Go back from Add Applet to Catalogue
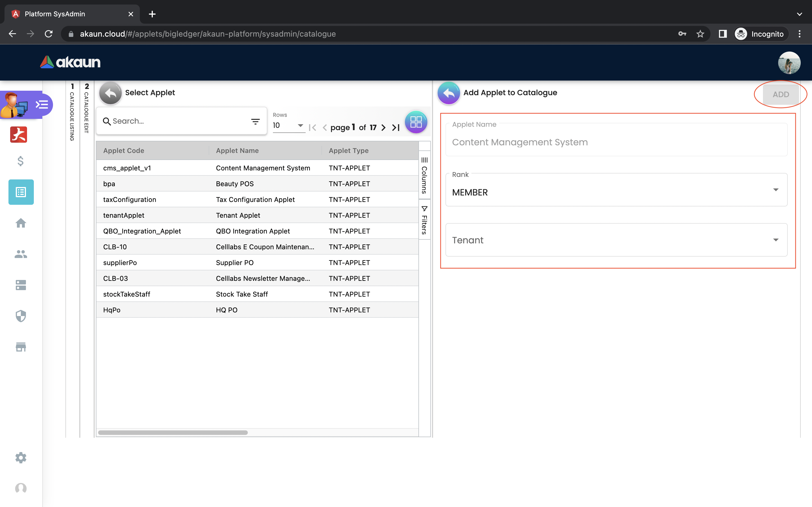 [x=448, y=93]
